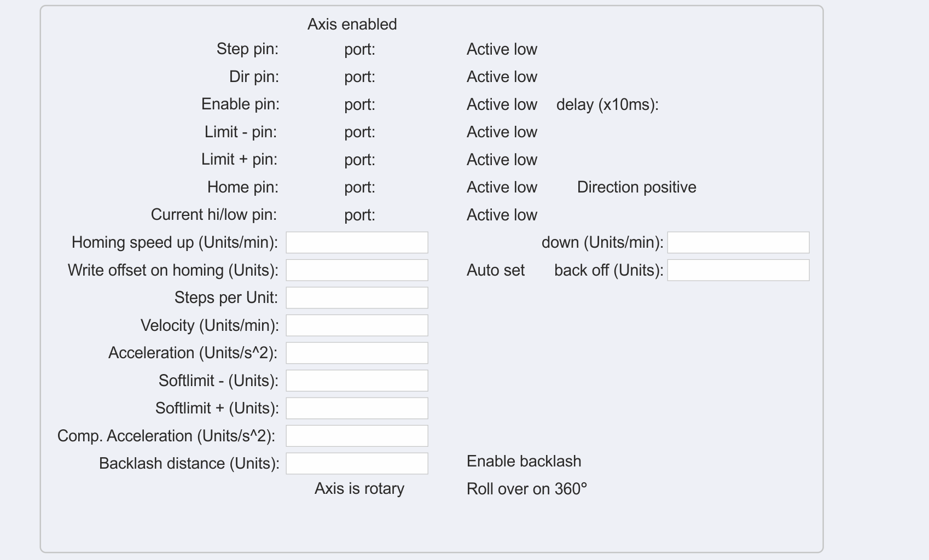Click the Velocity (Units/min) input
Screen dimensions: 929x560
(x=357, y=325)
